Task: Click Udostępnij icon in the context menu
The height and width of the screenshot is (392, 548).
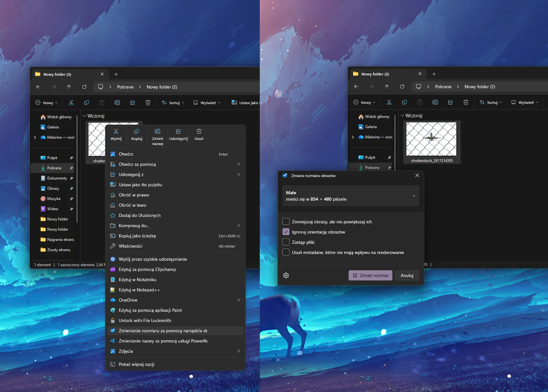Action: (x=178, y=132)
